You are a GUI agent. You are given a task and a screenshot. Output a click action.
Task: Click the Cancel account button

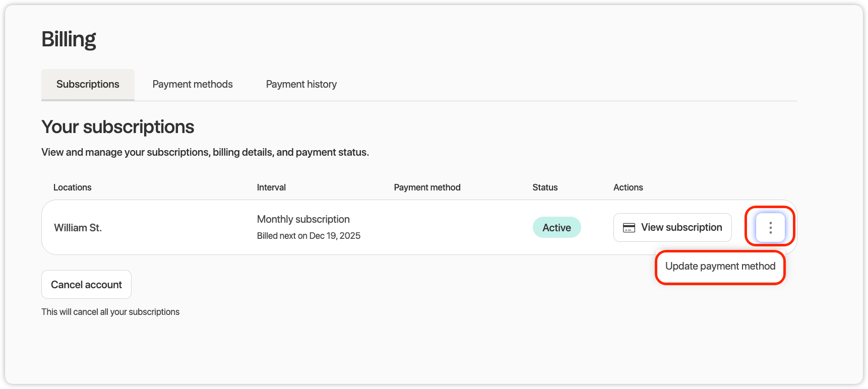[x=86, y=285]
